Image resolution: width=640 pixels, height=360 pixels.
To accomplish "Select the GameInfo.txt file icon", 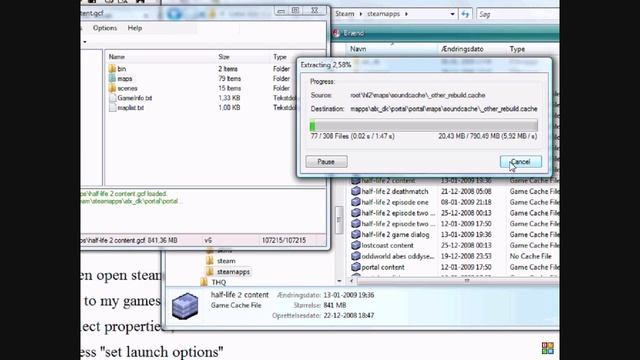I will tap(113, 98).
